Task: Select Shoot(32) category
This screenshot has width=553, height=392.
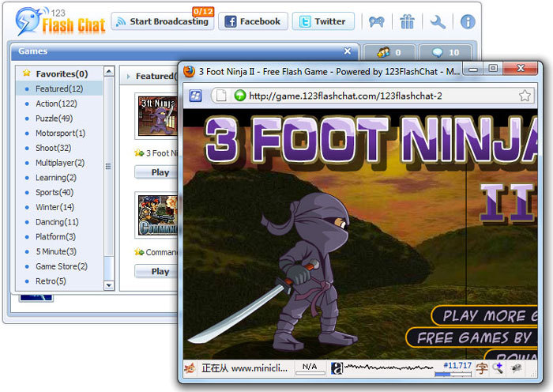Action: pos(59,148)
